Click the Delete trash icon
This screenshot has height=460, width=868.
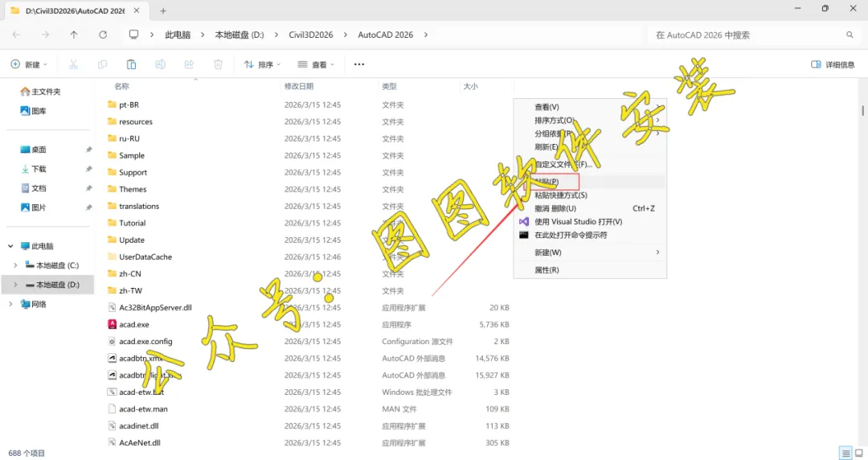218,64
